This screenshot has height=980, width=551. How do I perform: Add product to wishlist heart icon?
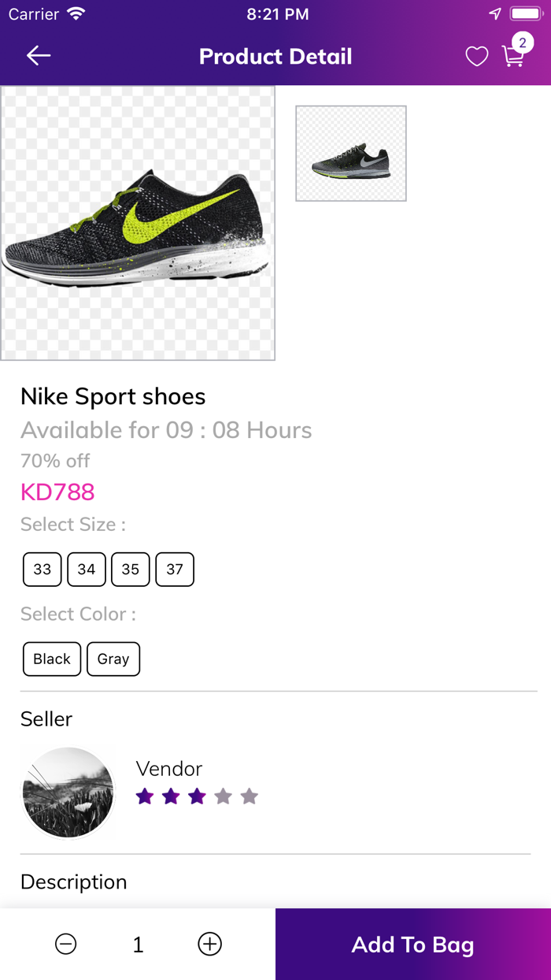click(x=476, y=56)
